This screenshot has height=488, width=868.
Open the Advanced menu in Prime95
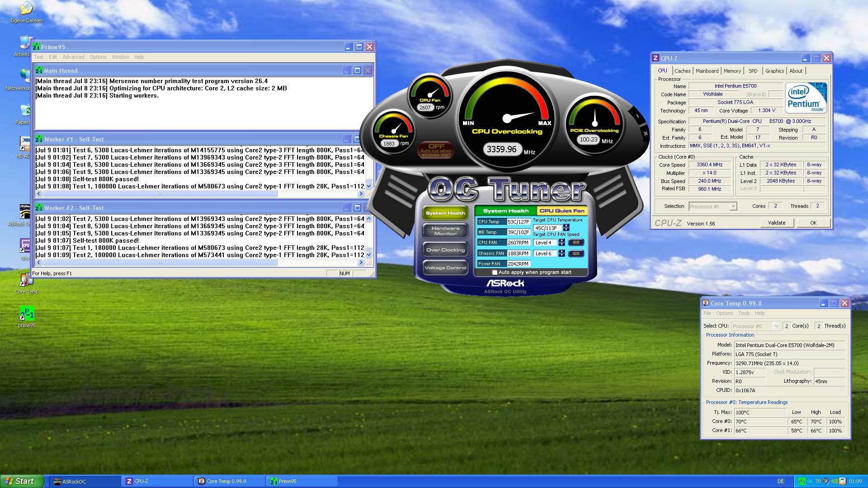point(73,57)
